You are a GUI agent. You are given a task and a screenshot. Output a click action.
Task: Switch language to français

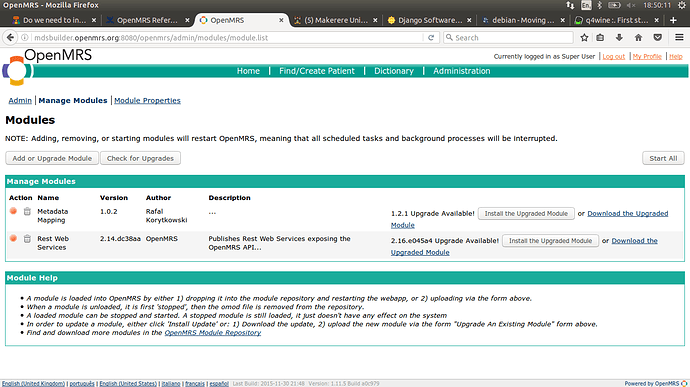pyautogui.click(x=195, y=383)
